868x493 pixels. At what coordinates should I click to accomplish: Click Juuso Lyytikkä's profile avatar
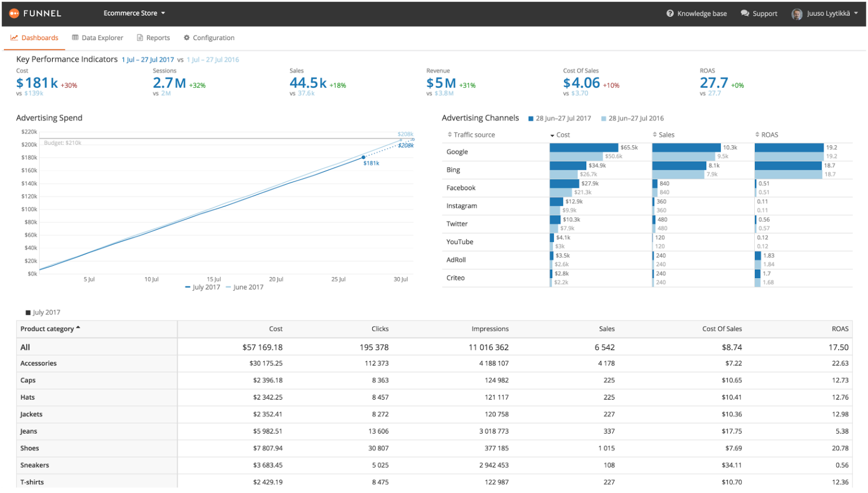click(x=797, y=14)
